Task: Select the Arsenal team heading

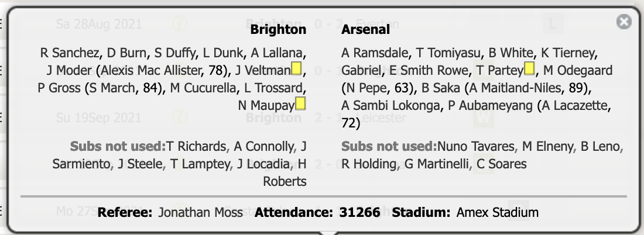Action: tap(365, 30)
